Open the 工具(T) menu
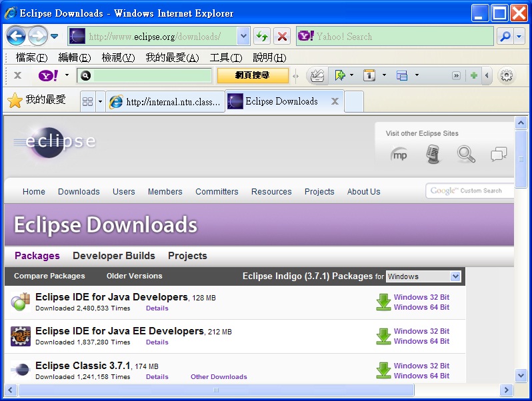The height and width of the screenshot is (401, 532). pyautogui.click(x=225, y=58)
